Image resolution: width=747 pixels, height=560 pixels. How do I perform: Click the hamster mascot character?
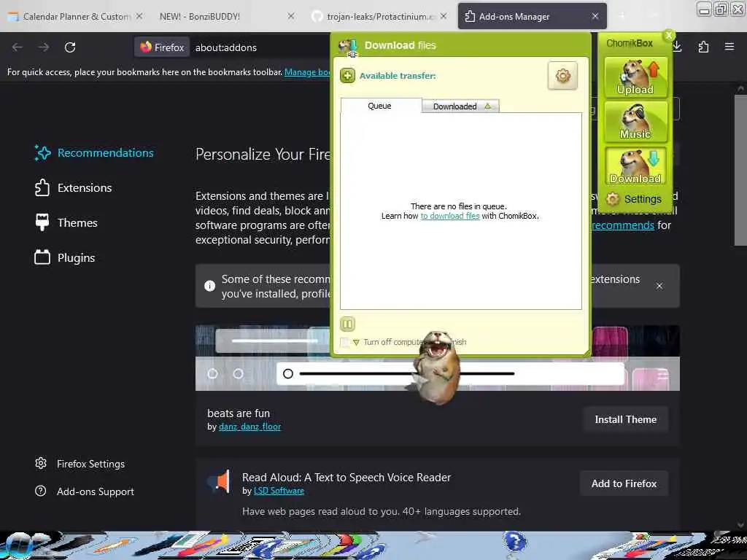pos(436,367)
